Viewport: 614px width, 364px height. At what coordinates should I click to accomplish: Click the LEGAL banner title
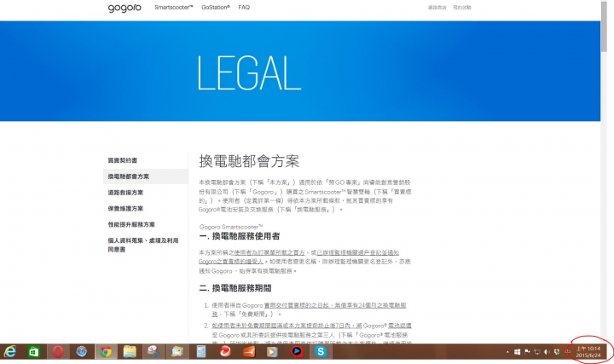pos(249,72)
